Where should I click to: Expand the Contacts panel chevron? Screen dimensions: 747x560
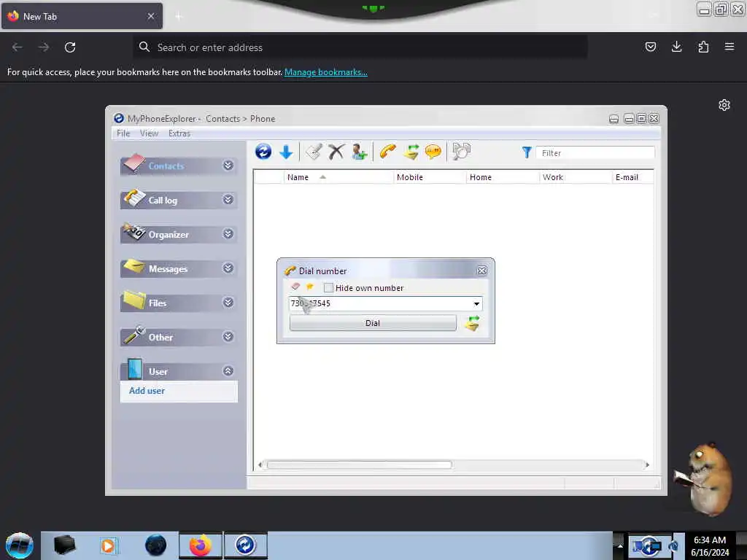pos(228,166)
